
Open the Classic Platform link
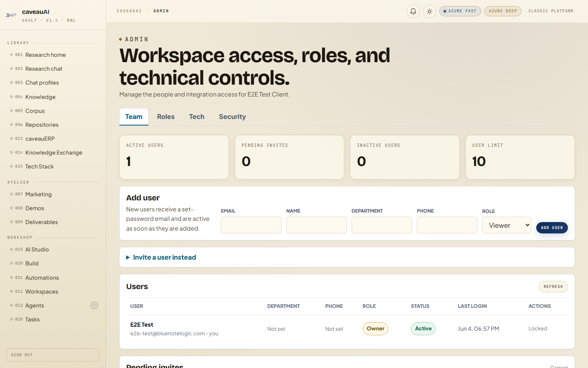coord(551,11)
